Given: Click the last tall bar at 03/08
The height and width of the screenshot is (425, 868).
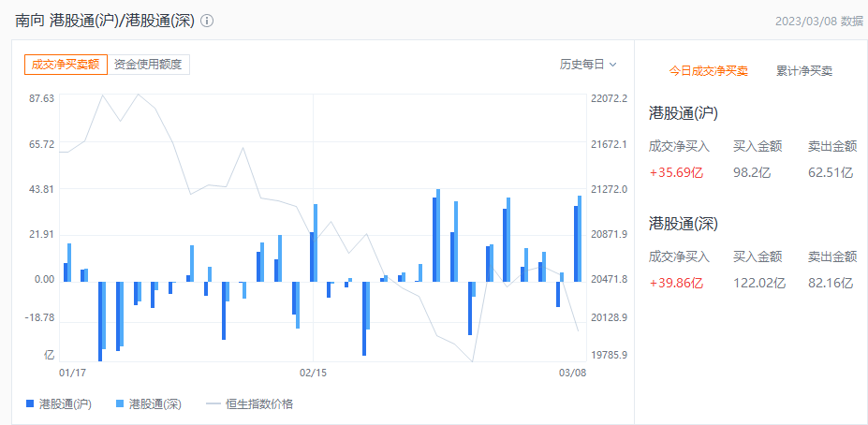Looking at the screenshot, I should click(578, 239).
